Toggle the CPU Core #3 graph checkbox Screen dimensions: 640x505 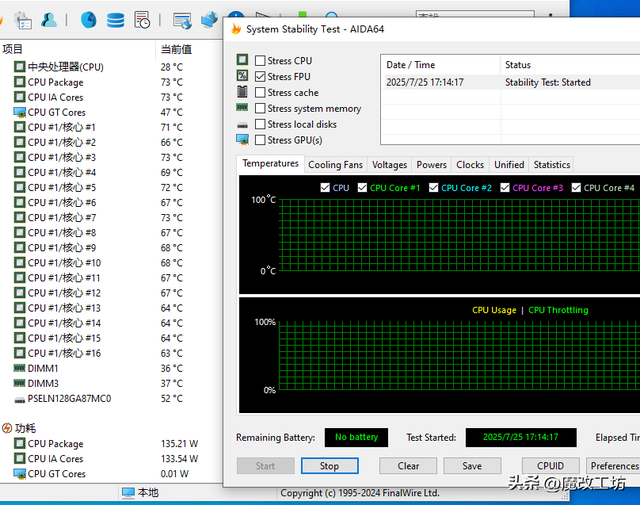pos(505,187)
